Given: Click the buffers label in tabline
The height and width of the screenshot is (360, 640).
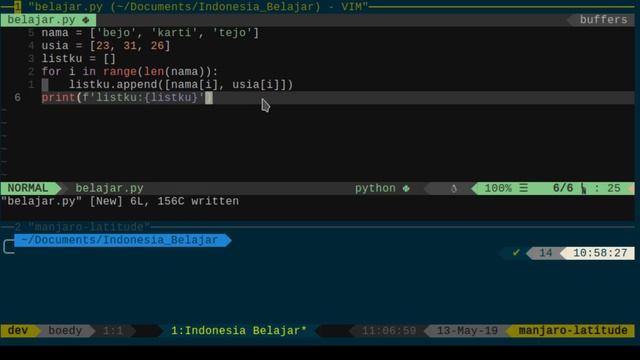Looking at the screenshot, I should click(x=603, y=20).
